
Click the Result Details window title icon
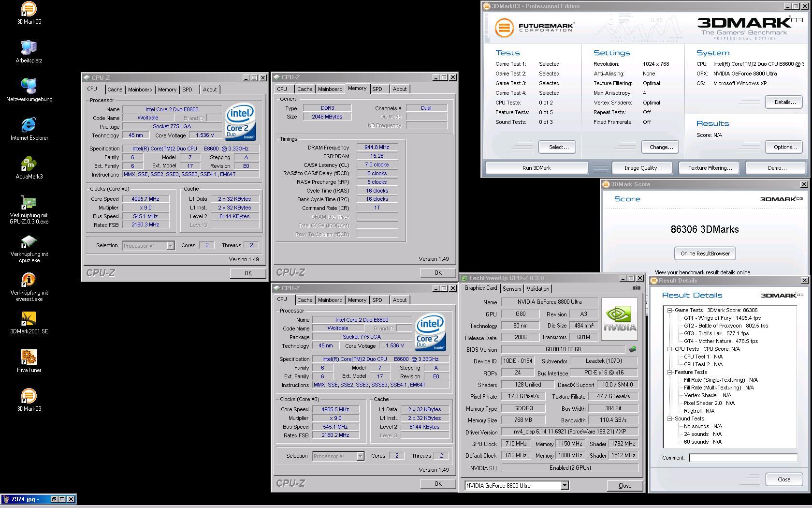[x=654, y=281]
